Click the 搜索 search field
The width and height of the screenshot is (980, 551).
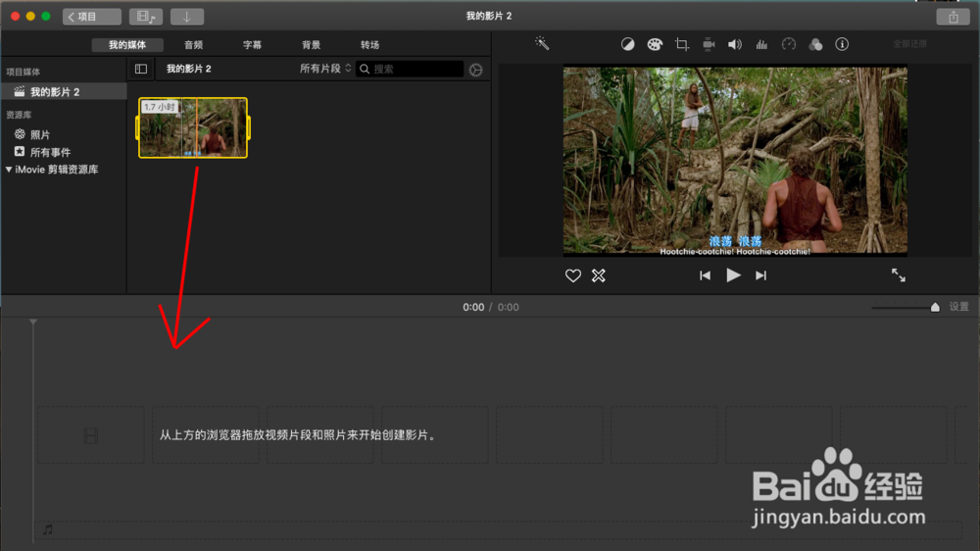click(x=410, y=69)
